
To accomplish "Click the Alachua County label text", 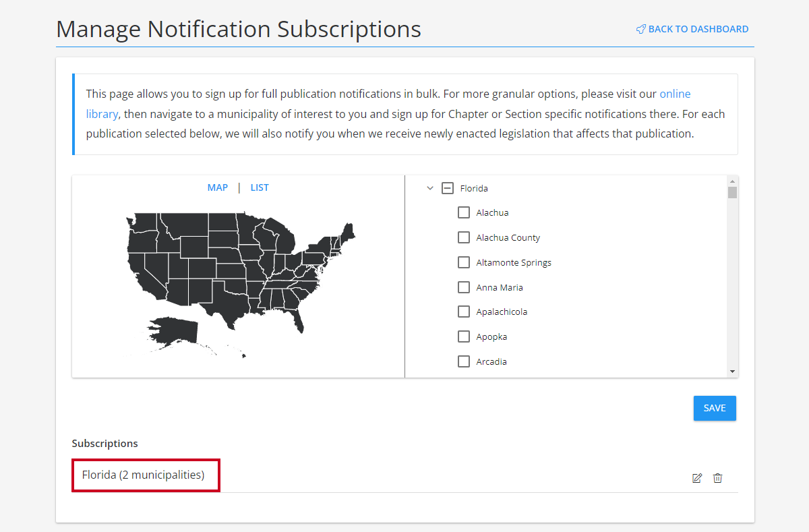I will [x=508, y=237].
